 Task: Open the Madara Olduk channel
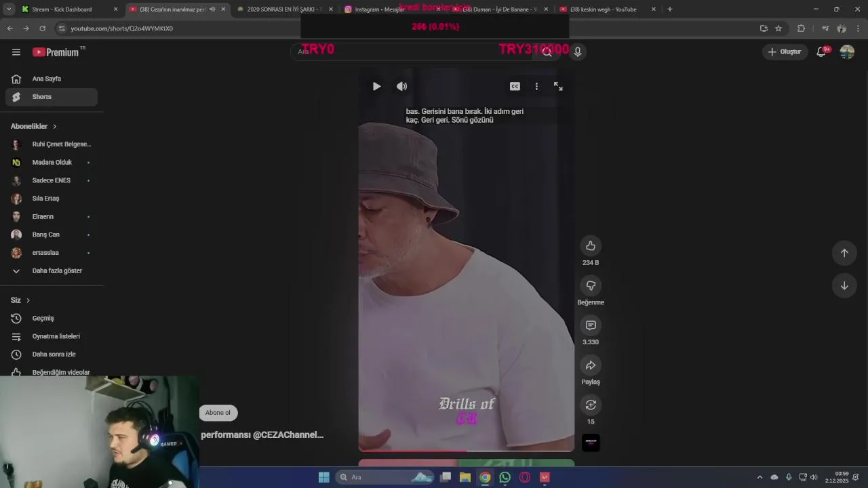pos(52,163)
